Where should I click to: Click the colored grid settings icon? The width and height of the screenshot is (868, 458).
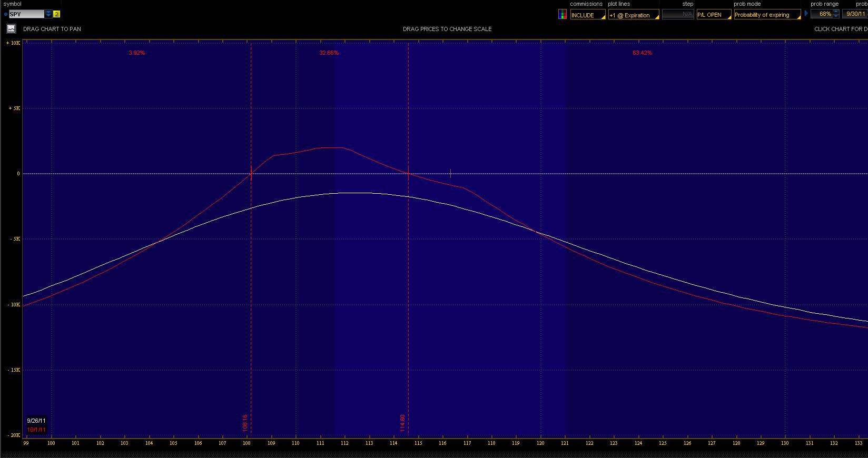563,15
